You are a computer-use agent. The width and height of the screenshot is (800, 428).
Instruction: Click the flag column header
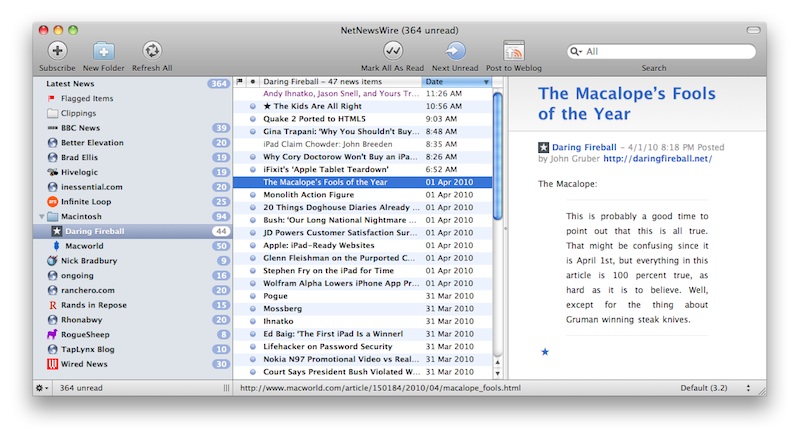[x=240, y=82]
